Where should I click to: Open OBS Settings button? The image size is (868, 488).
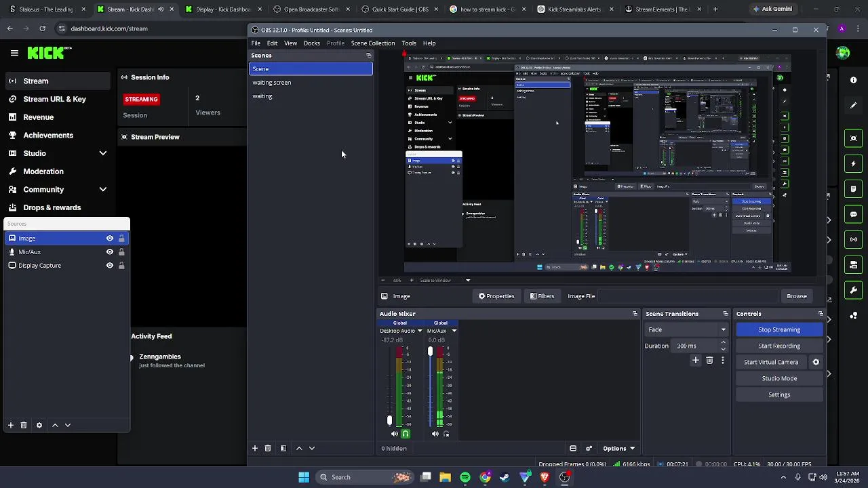[x=779, y=394]
